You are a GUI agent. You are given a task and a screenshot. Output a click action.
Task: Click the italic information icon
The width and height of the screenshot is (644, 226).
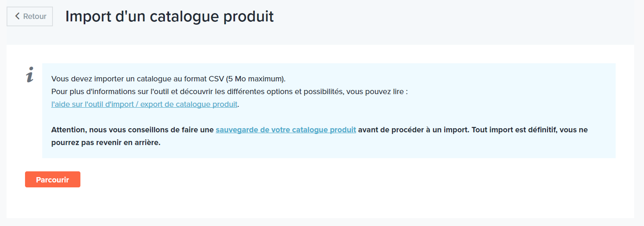click(x=30, y=74)
